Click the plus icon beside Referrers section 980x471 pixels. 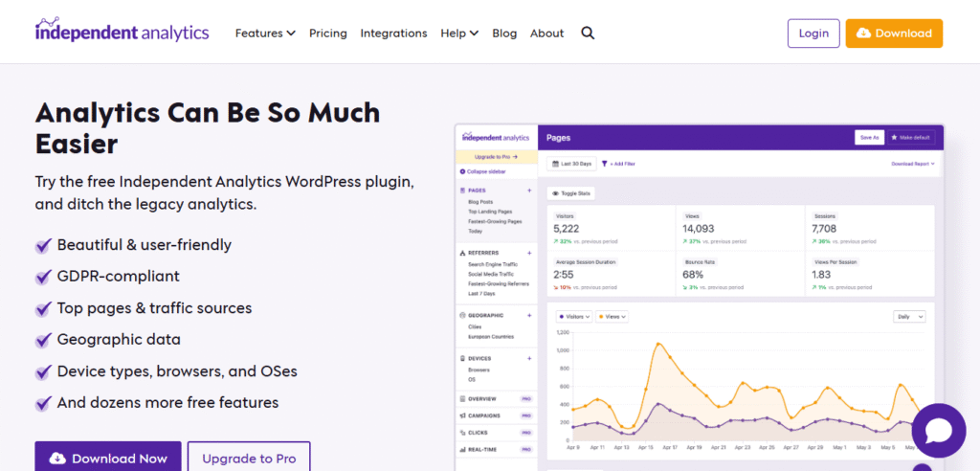click(x=529, y=253)
